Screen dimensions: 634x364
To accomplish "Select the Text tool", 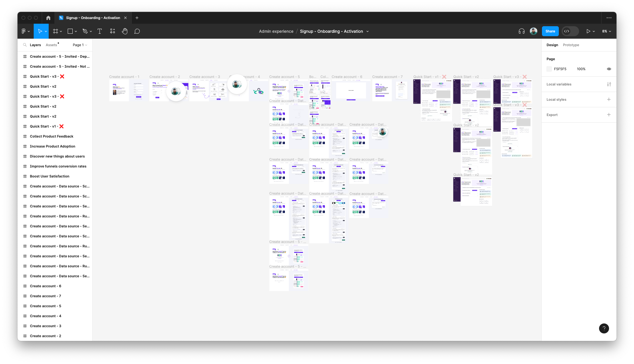I will click(100, 31).
